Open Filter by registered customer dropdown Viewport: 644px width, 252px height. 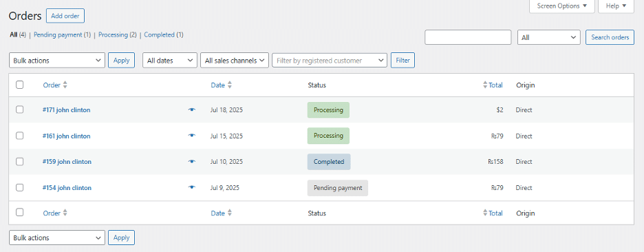pyautogui.click(x=330, y=61)
